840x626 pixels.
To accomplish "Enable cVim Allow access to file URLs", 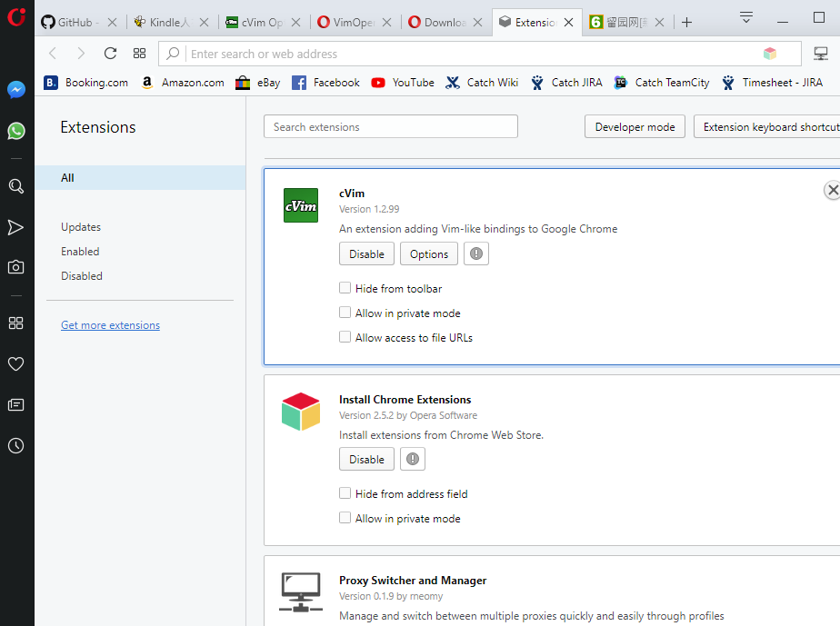I will point(345,337).
